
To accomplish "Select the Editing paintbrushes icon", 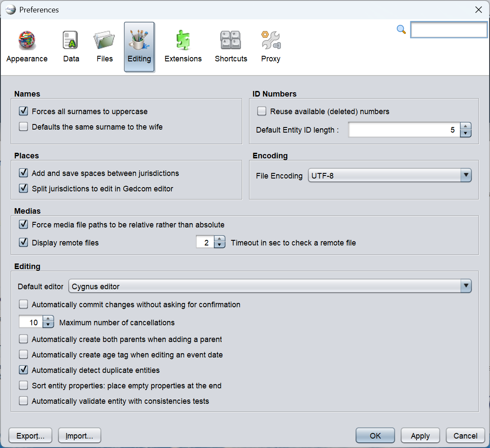I will tap(139, 41).
